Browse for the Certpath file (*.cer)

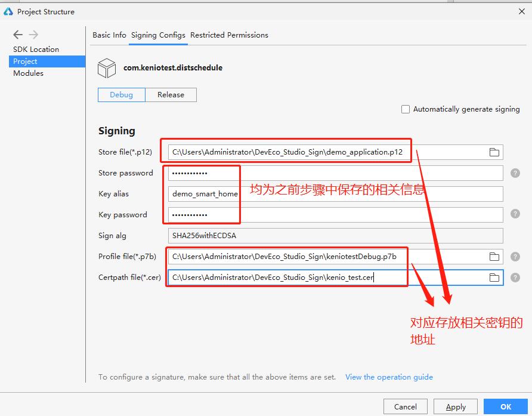coord(494,278)
